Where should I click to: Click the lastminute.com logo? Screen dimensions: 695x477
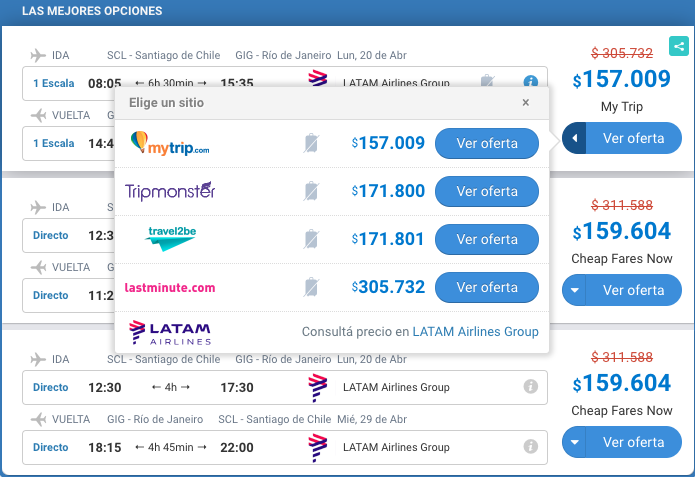point(170,287)
